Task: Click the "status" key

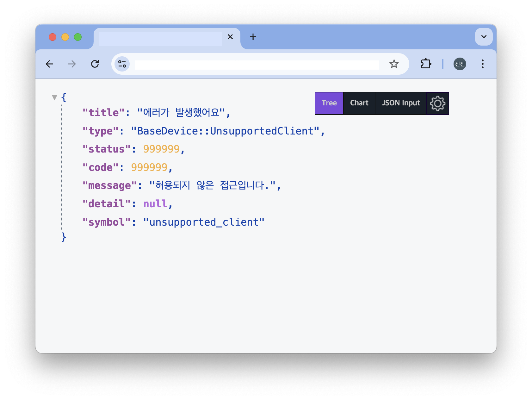Action: (107, 149)
